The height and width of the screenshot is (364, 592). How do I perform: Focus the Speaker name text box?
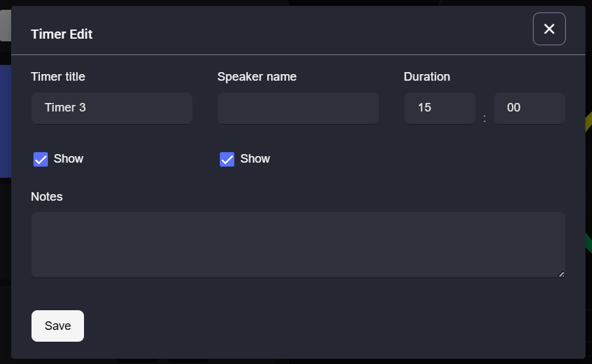tap(298, 108)
